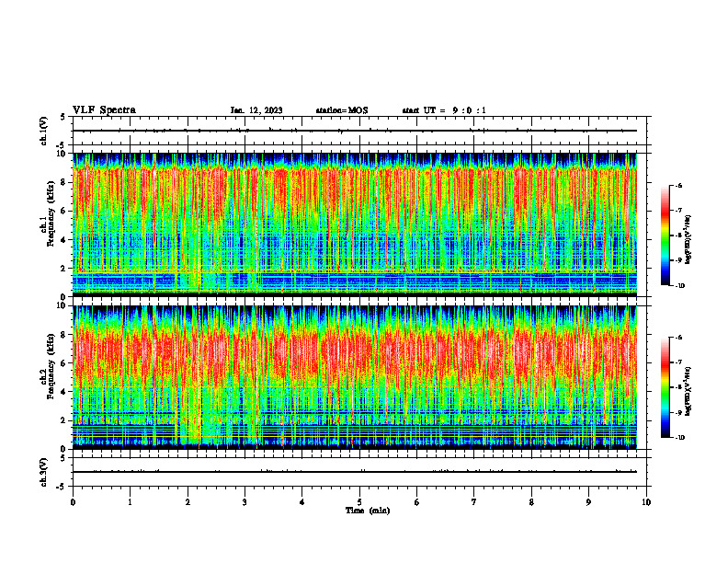Click inside the ch.1 spectrogram panel
728x563 pixels.
[355, 224]
